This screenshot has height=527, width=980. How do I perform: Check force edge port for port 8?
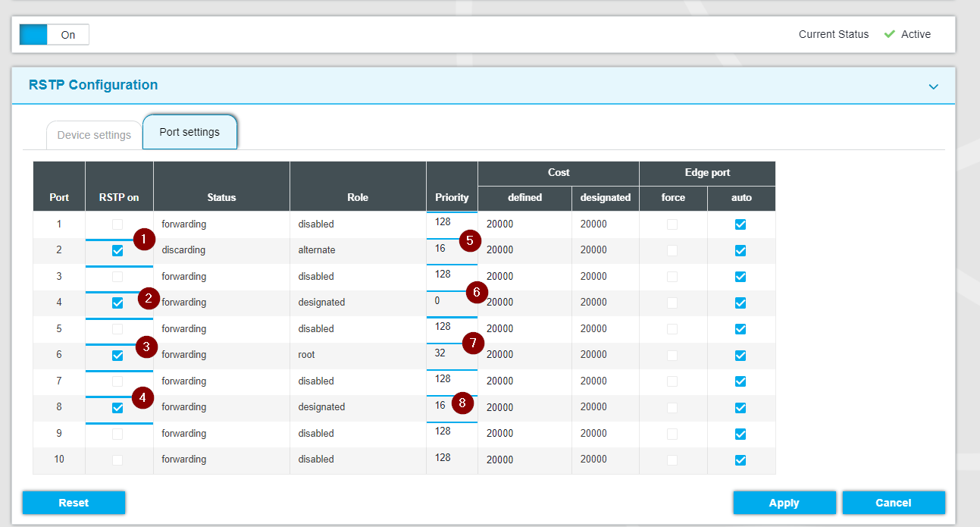(x=672, y=408)
